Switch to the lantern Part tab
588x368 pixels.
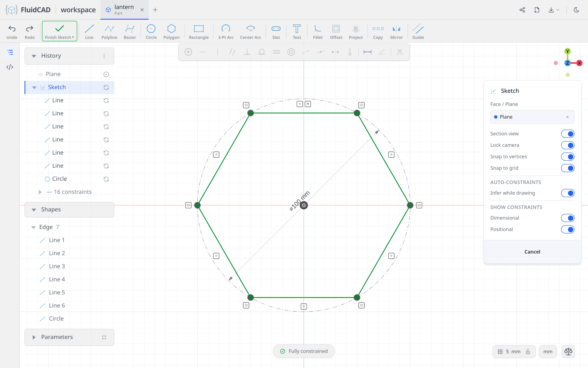(x=124, y=10)
